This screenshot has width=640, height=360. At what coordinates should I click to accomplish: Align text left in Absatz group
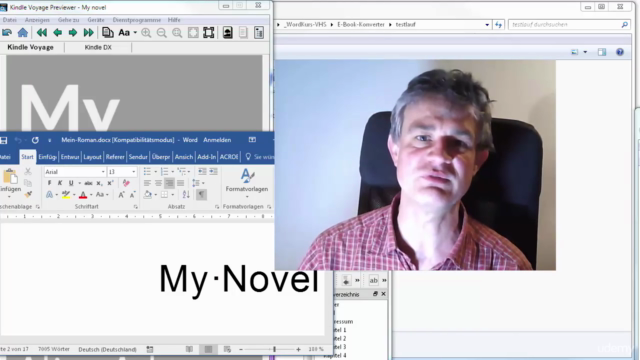[x=147, y=183]
